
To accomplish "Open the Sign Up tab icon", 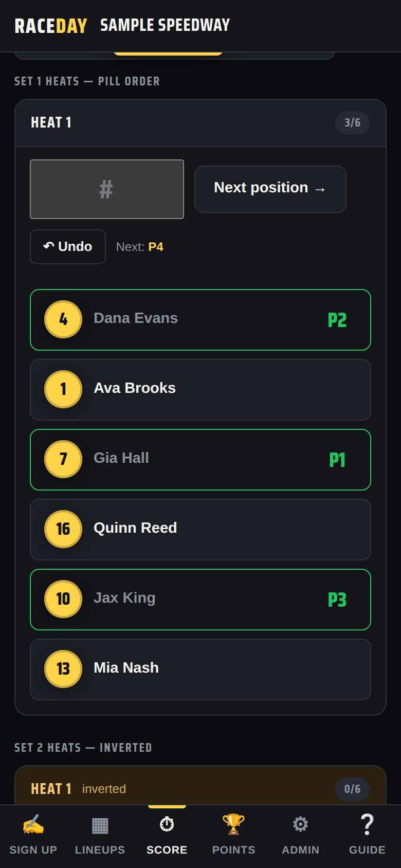I will (33, 825).
